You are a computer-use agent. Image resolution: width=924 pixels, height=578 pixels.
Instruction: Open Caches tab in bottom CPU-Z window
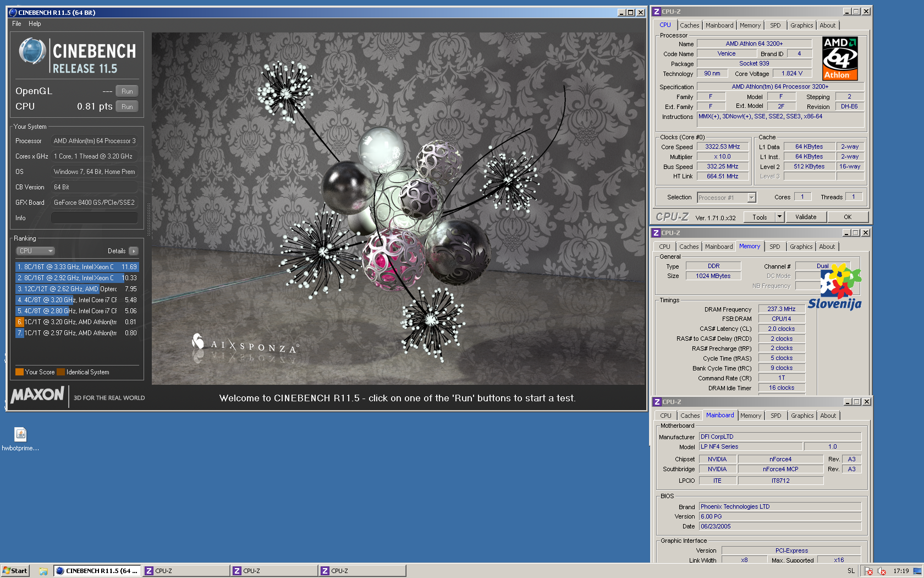690,416
